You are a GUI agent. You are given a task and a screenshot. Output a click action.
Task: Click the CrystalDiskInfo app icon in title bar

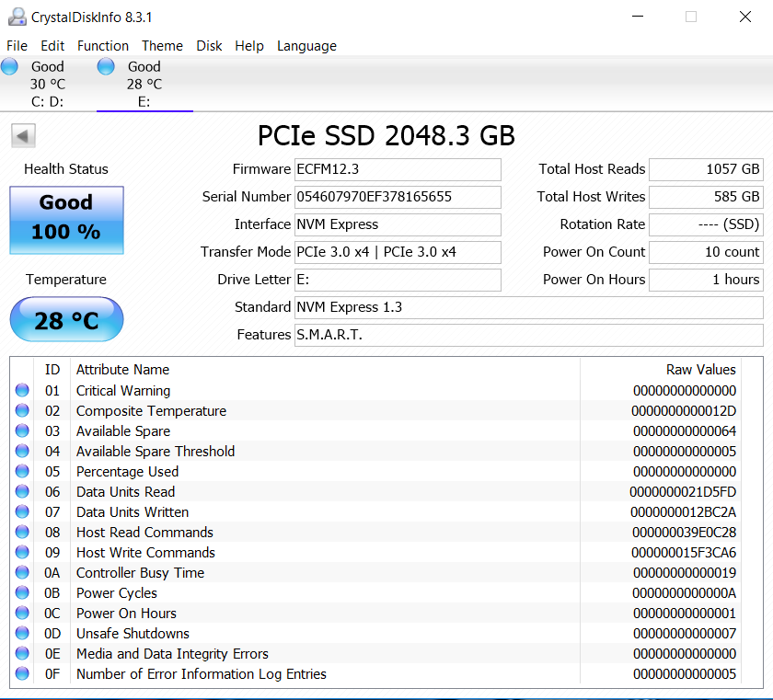(16, 17)
